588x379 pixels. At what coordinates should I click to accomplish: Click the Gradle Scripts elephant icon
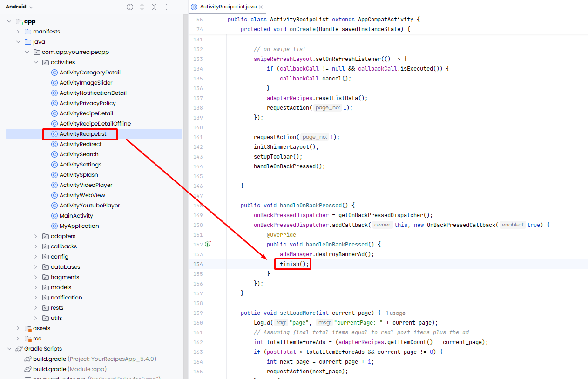coord(19,349)
